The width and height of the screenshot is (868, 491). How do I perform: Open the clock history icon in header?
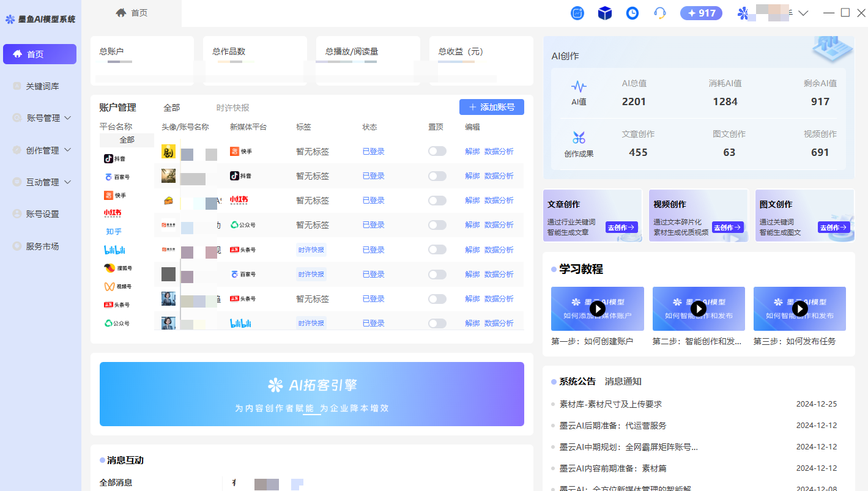tap(632, 13)
